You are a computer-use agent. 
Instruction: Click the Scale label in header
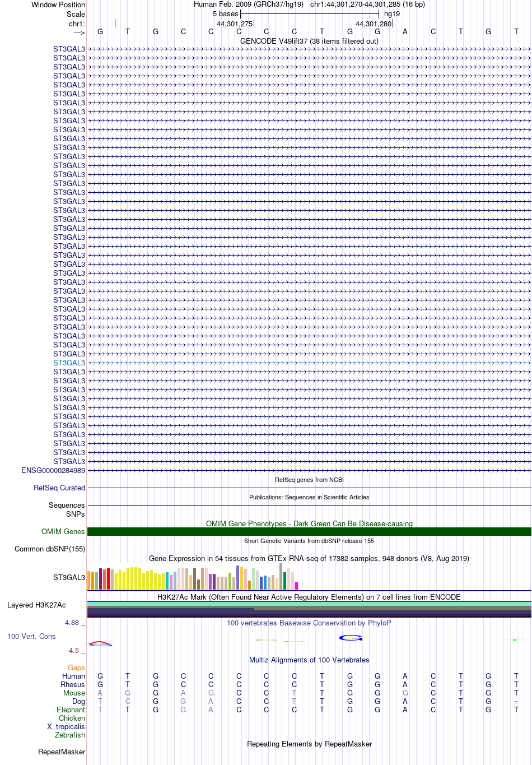(76, 14)
